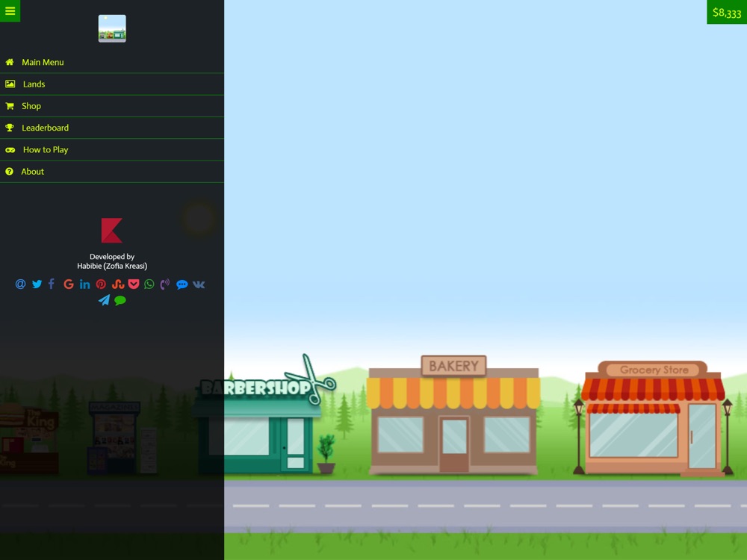Share to Pocket icon
This screenshot has height=560, width=747.
(134, 284)
